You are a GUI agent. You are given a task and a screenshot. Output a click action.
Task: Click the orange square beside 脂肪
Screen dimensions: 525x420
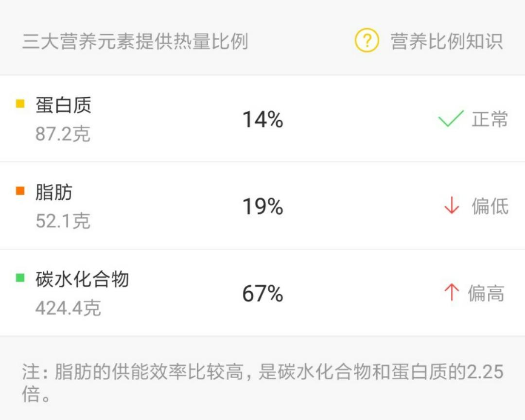pyautogui.click(x=20, y=191)
